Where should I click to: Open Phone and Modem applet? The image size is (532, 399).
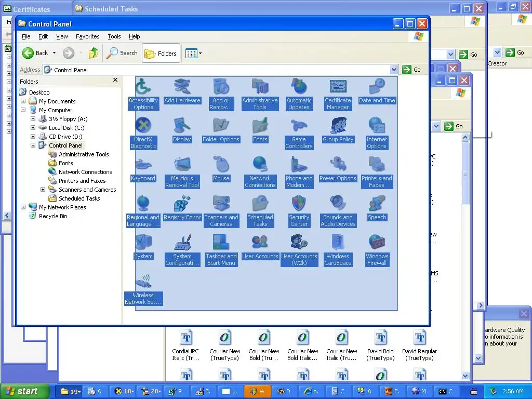click(x=299, y=172)
